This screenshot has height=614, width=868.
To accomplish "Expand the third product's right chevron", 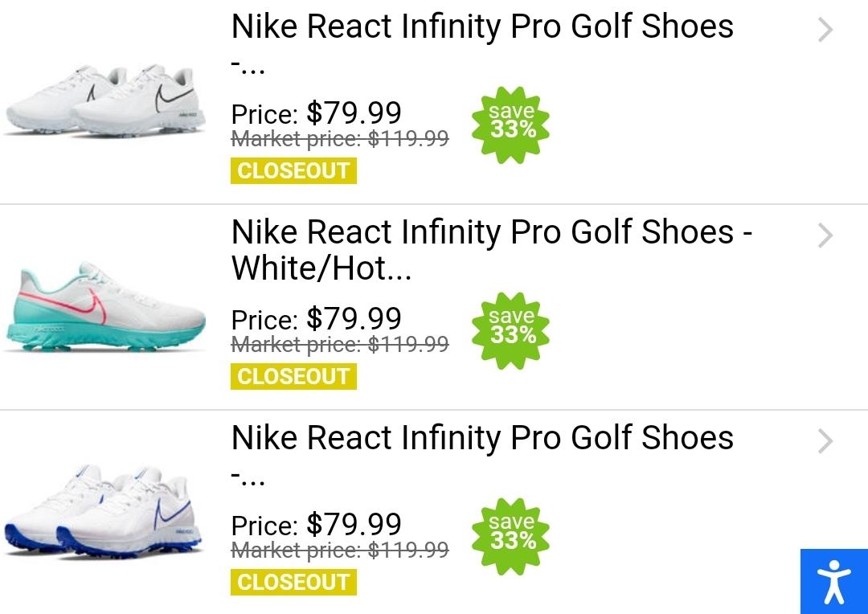I will (825, 442).
